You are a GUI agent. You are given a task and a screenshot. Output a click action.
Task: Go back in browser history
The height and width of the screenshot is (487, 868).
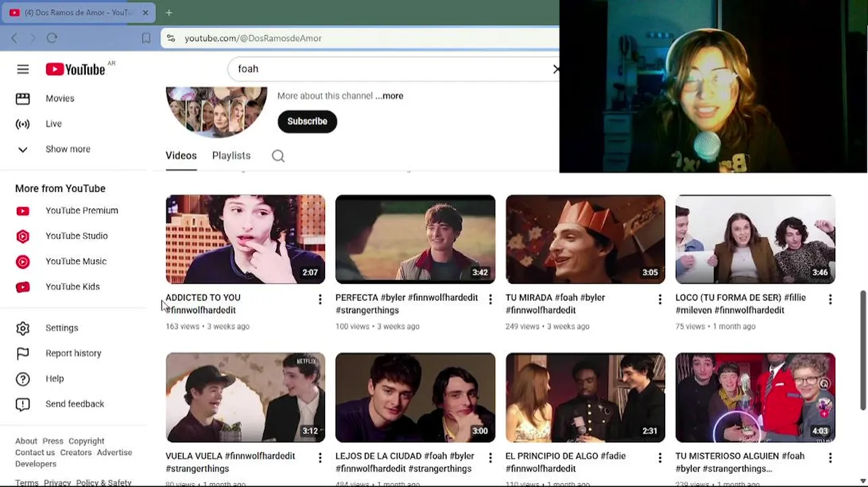[14, 39]
